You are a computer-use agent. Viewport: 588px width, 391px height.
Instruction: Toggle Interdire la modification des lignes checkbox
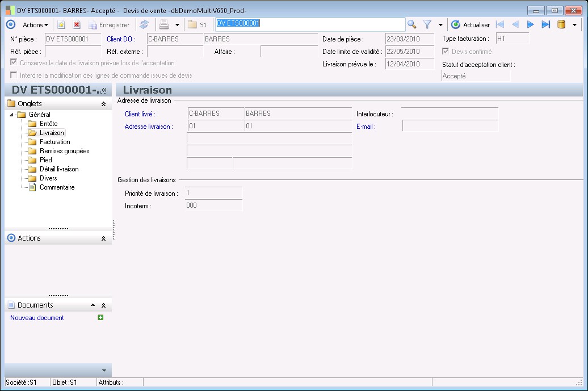coord(14,75)
